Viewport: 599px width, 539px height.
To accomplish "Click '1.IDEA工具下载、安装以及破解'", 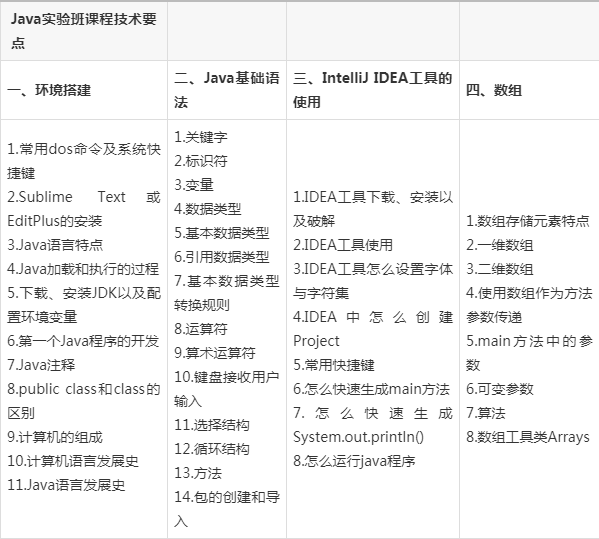I will point(373,209).
